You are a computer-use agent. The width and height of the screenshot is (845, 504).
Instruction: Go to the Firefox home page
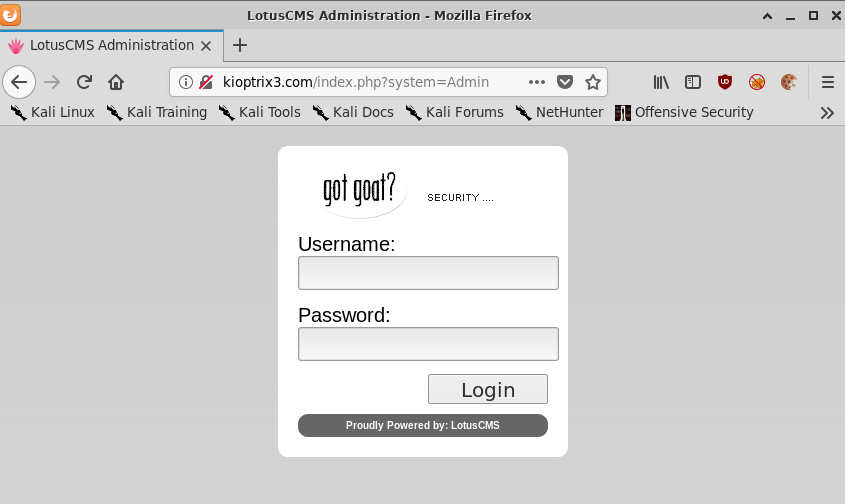[116, 82]
